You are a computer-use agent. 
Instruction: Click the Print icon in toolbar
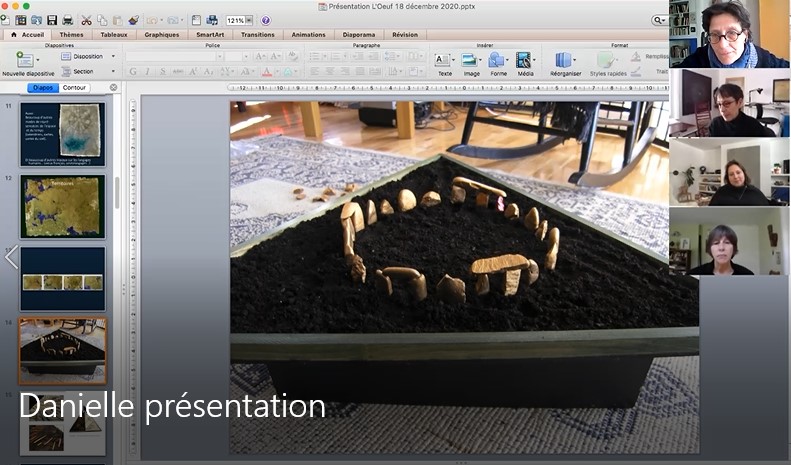tap(67, 20)
